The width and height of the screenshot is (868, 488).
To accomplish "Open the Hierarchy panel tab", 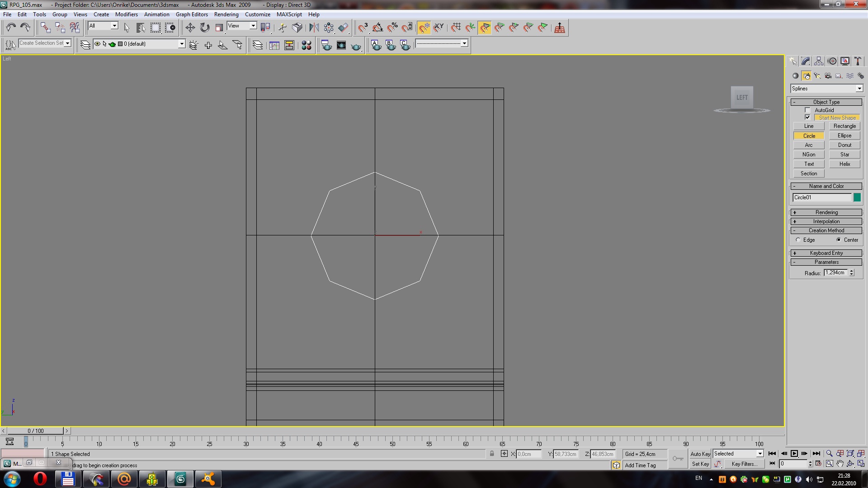I will [819, 61].
